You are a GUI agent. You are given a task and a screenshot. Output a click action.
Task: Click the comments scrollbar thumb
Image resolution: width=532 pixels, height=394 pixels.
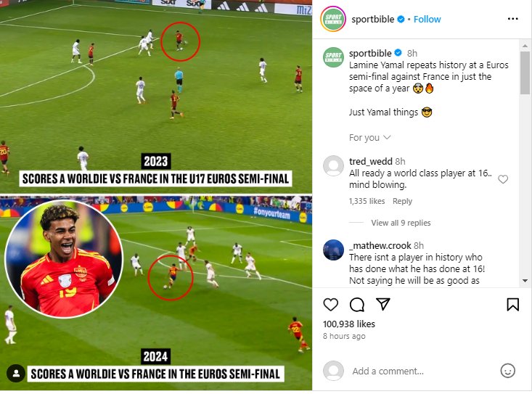[x=525, y=73]
